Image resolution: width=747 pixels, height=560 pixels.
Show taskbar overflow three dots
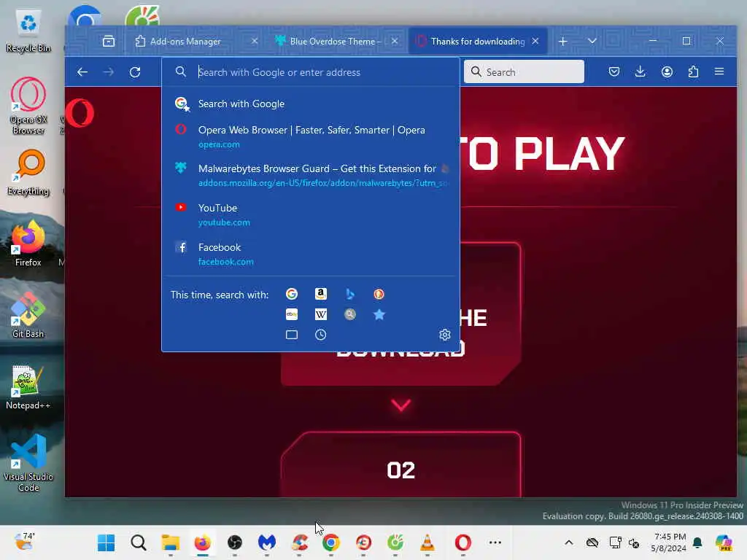[495, 542]
